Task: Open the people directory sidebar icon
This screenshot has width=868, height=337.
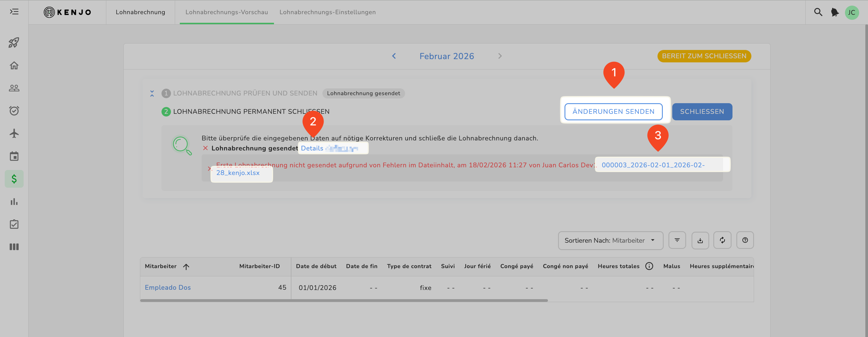Action: pyautogui.click(x=14, y=88)
